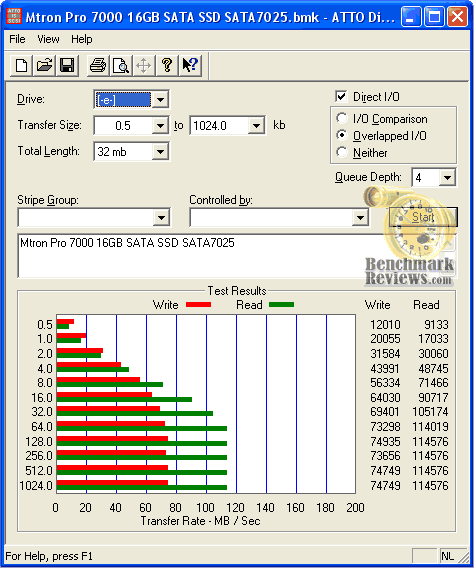Click the status bar resize grip
Screen dimensions: 474x568
[462, 557]
